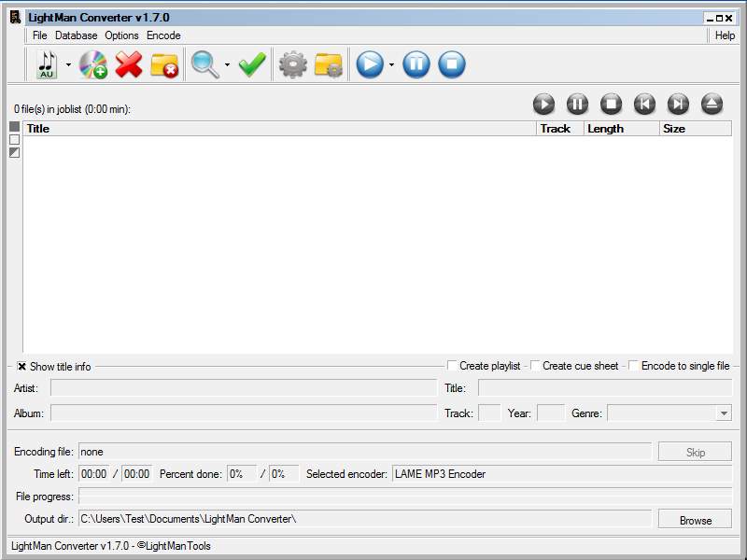The height and width of the screenshot is (560, 747).
Task: Expand the Genre combo box
Action: (724, 413)
